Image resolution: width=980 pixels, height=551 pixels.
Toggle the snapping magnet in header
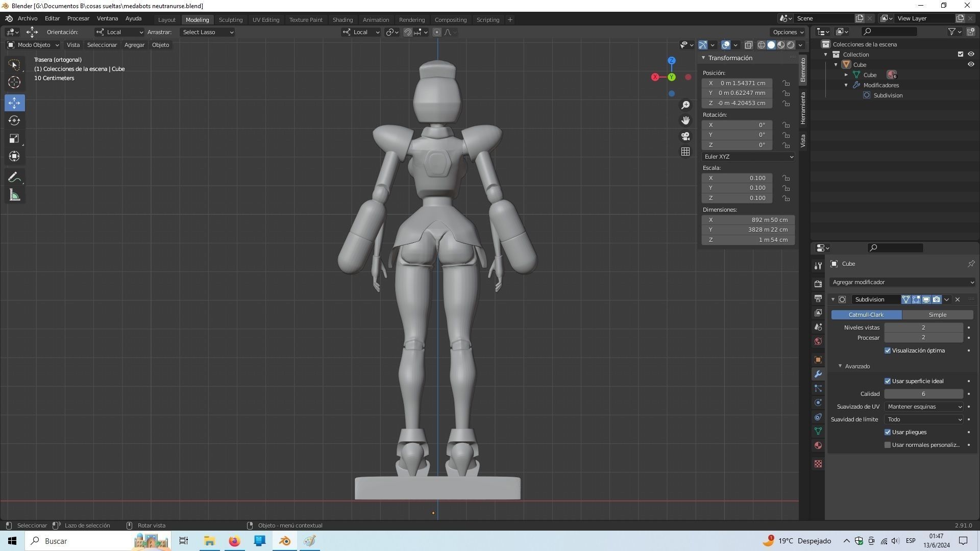(408, 32)
